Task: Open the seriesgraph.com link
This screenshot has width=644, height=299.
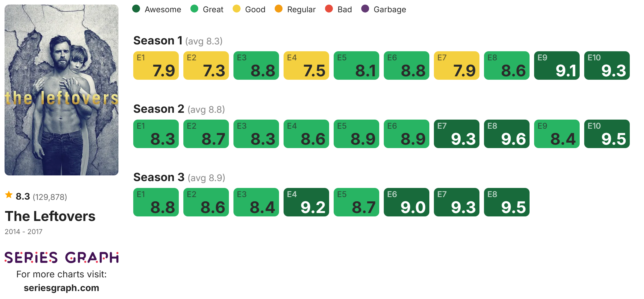Action: click(61, 288)
